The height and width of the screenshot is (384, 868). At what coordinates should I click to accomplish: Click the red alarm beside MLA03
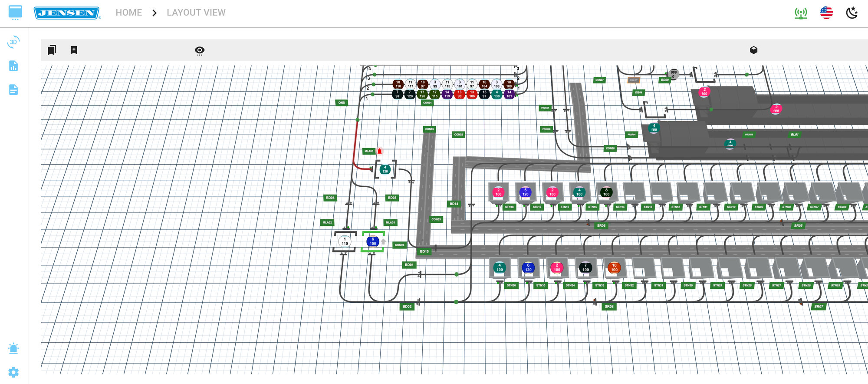(379, 151)
